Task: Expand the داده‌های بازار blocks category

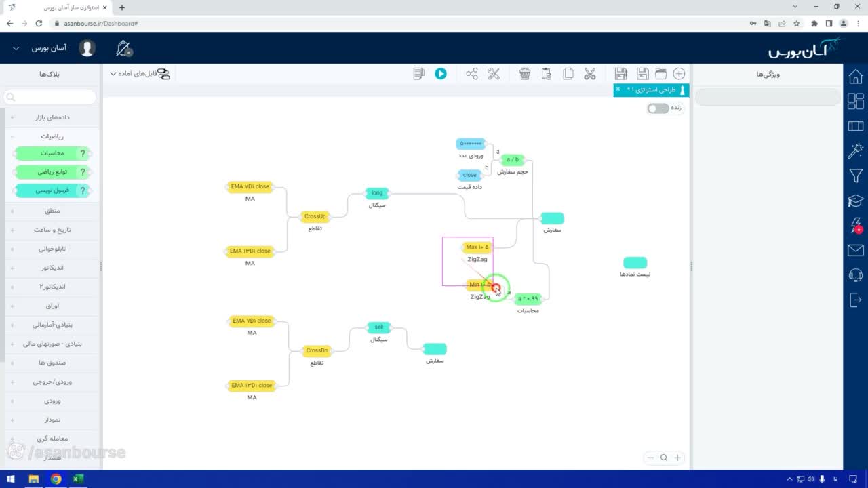Action: tap(52, 117)
